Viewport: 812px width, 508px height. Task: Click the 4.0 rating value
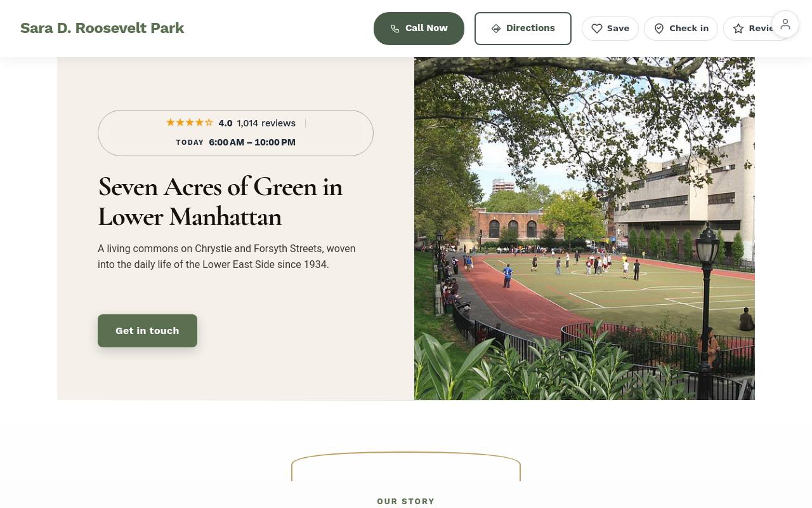click(x=225, y=123)
